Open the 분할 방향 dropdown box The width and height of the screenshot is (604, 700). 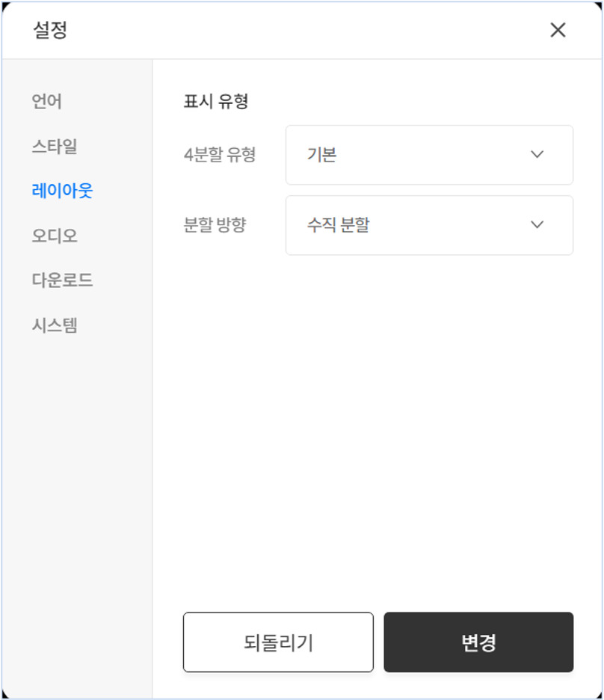(x=429, y=225)
